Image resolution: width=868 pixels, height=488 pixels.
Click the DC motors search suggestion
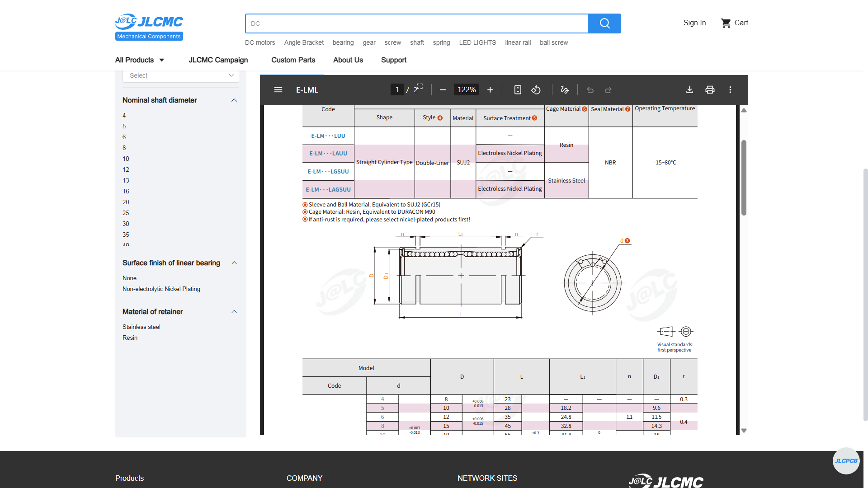[260, 42]
